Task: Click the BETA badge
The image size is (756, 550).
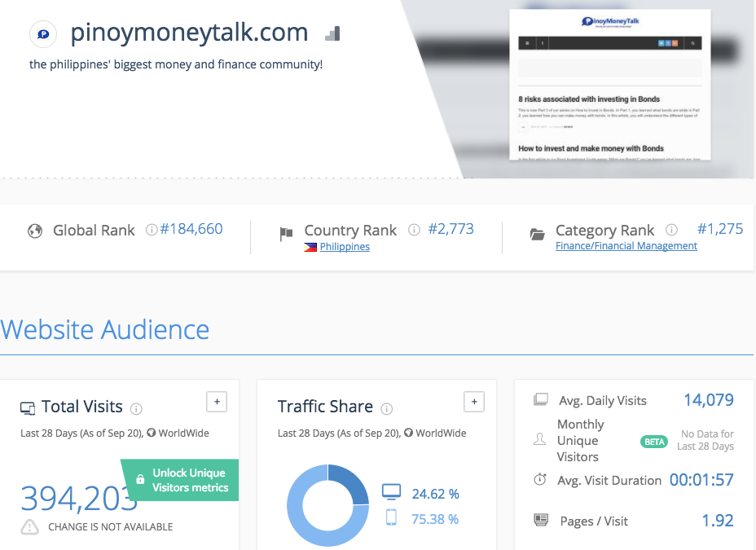Action: 654,442
